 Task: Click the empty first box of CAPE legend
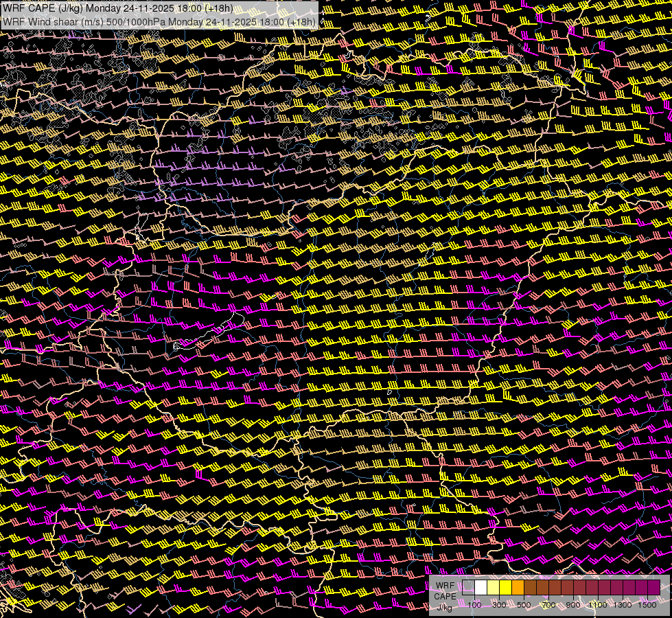(x=469, y=588)
